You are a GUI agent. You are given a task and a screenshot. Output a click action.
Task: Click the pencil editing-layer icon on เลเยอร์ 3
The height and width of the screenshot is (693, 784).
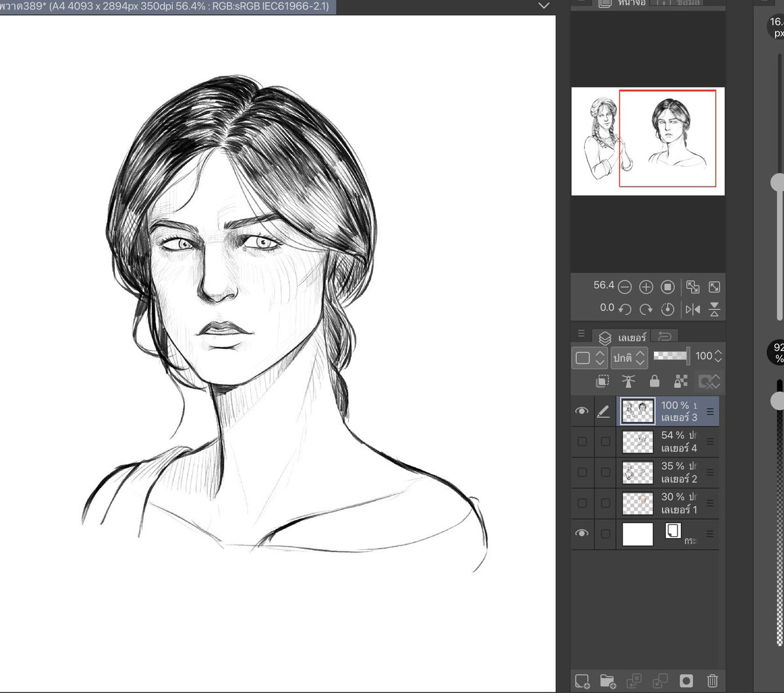[x=604, y=411]
